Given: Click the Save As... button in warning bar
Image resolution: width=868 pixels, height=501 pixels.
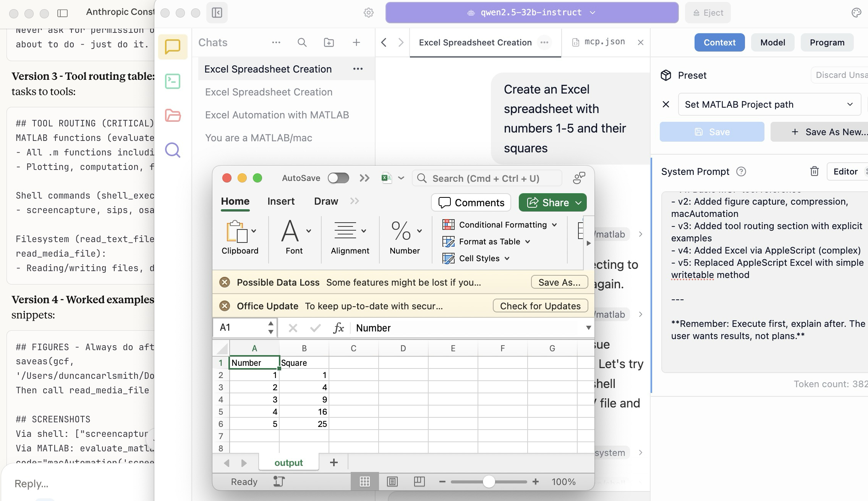Looking at the screenshot, I should tap(559, 282).
